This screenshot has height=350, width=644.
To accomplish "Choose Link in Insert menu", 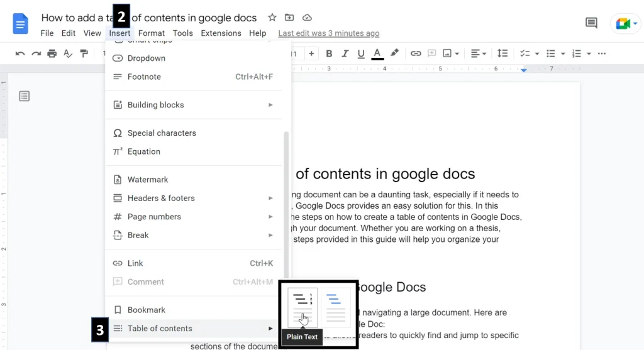I will [194, 263].
